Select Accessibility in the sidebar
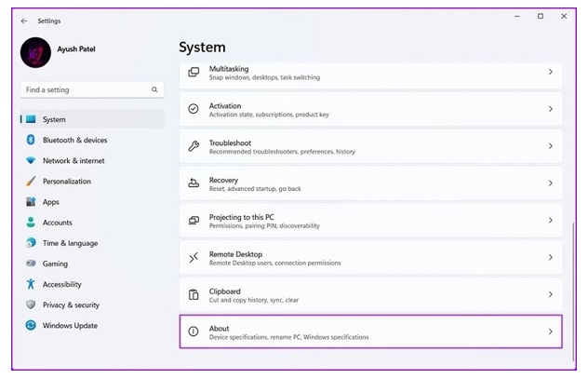Viewport: 588px width, 379px height. pos(61,284)
